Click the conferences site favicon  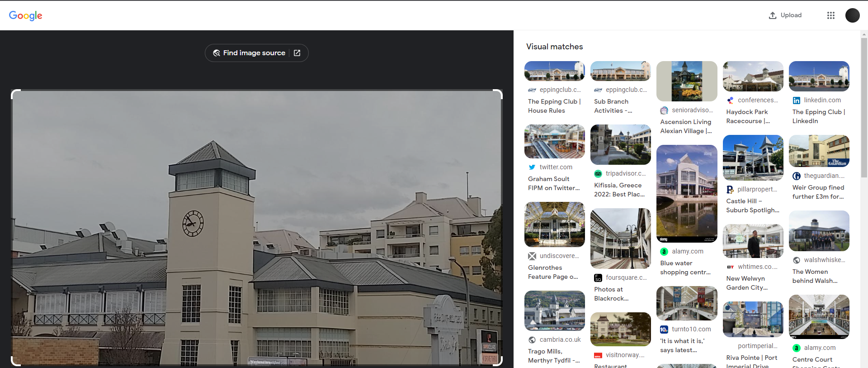(x=730, y=100)
